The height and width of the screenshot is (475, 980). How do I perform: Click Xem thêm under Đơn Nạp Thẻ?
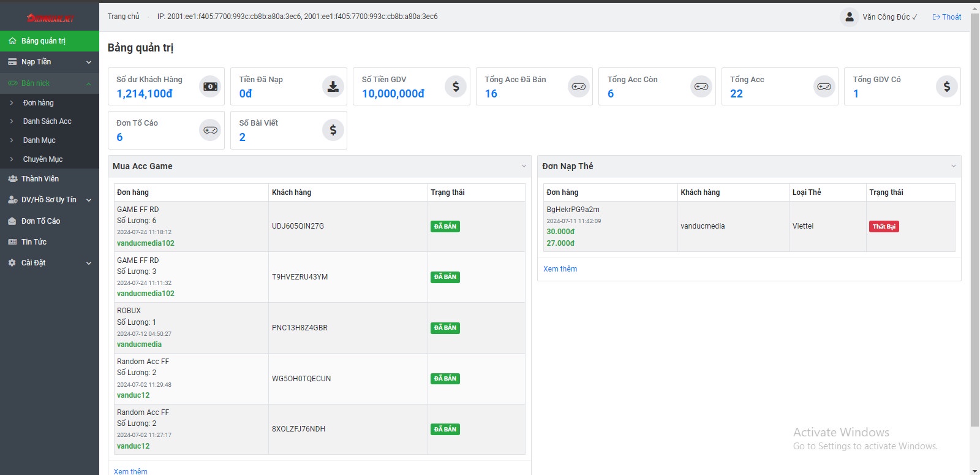click(560, 269)
